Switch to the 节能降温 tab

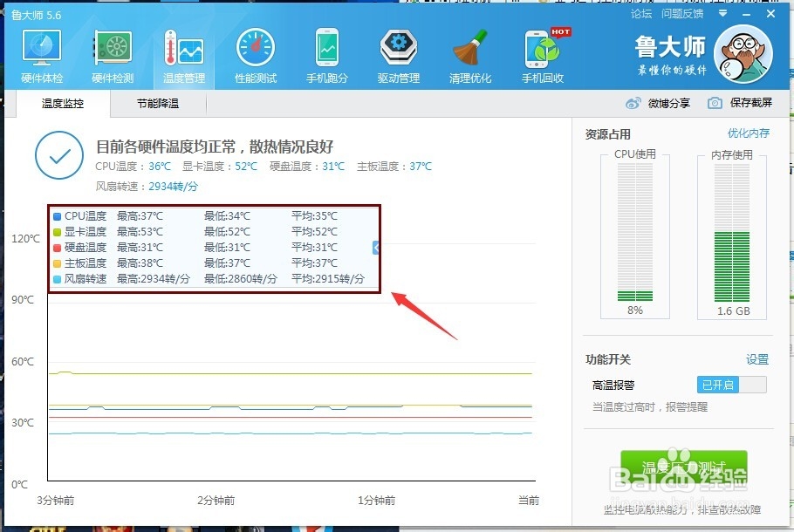coord(157,103)
